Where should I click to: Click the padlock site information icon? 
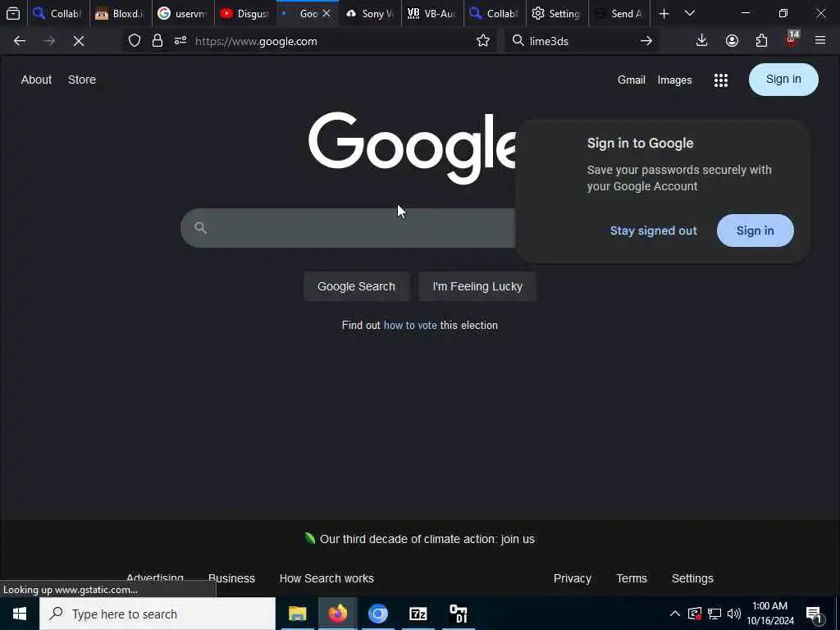157,41
